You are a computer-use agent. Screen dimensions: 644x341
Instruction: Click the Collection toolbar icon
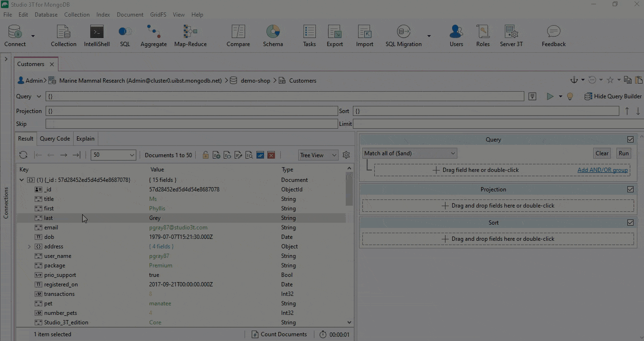tap(64, 36)
